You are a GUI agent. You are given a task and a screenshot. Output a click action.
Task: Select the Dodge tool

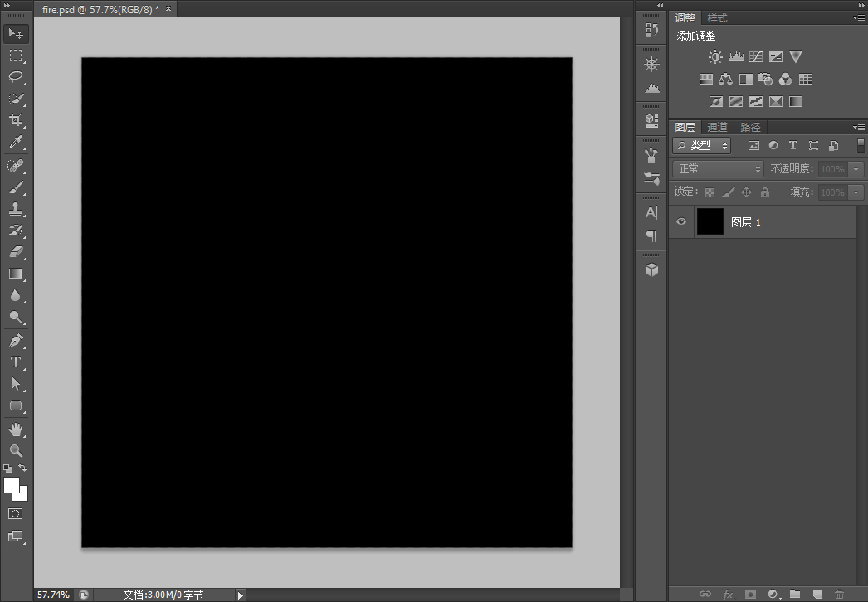click(16, 317)
